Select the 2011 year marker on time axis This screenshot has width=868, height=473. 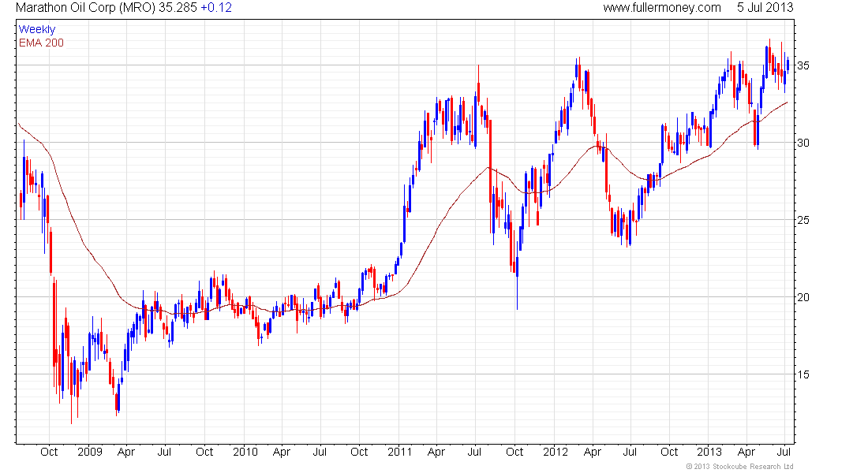pos(400,453)
